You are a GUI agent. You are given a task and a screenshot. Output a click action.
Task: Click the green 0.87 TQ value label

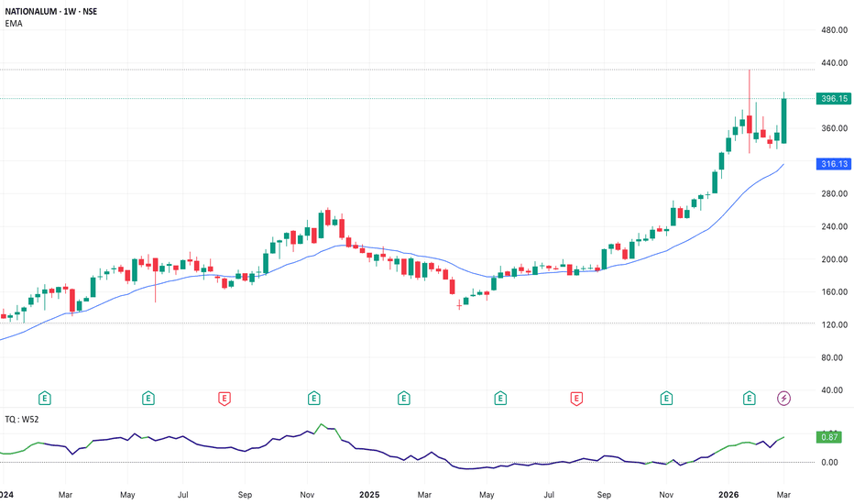coord(829,437)
